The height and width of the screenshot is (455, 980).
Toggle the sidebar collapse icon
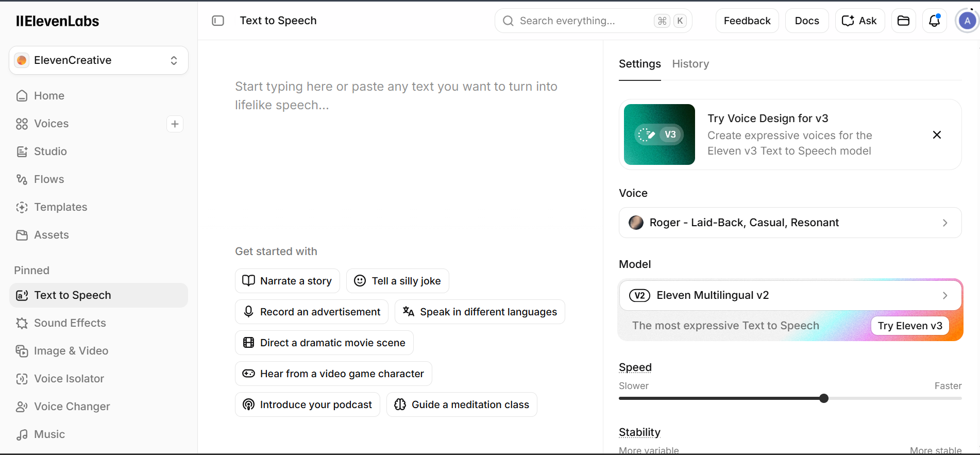pos(218,21)
